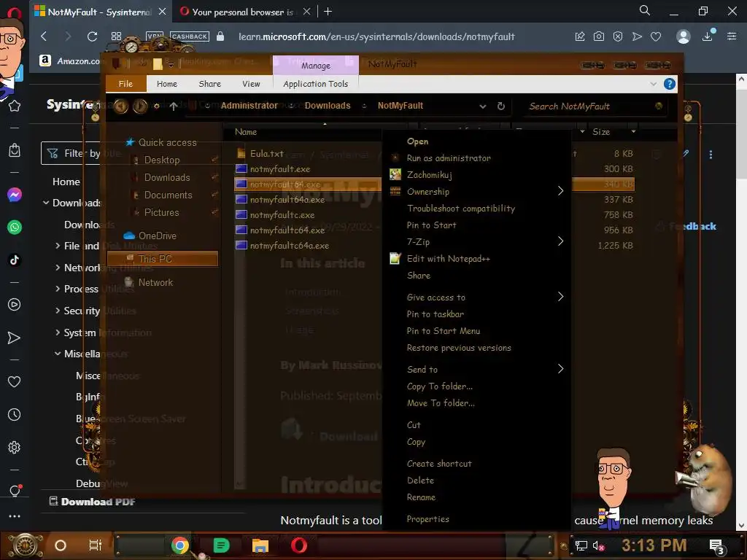Open TikTok in Opera sidebar
Screen dimensions: 747x560
click(15, 260)
